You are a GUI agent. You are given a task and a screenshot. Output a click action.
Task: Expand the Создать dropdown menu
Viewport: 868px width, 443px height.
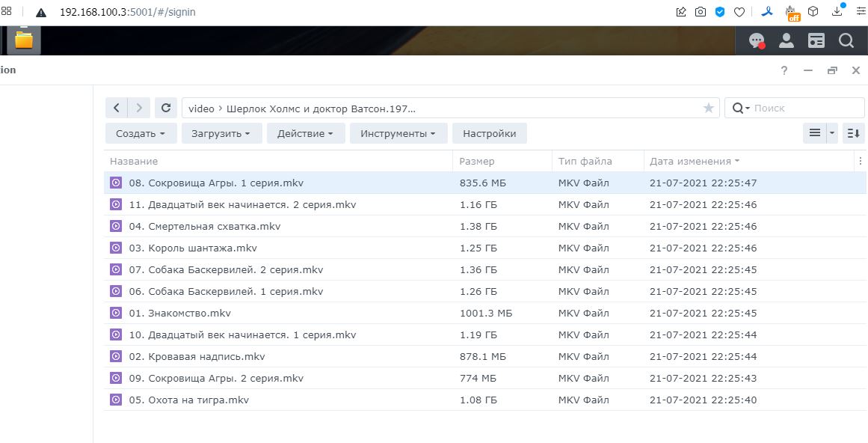(x=141, y=134)
